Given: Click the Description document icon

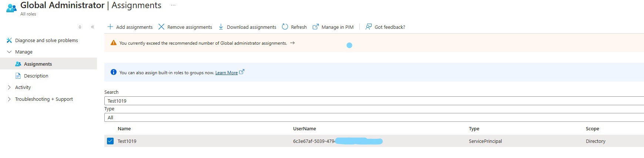Looking at the screenshot, I should pos(18,76).
